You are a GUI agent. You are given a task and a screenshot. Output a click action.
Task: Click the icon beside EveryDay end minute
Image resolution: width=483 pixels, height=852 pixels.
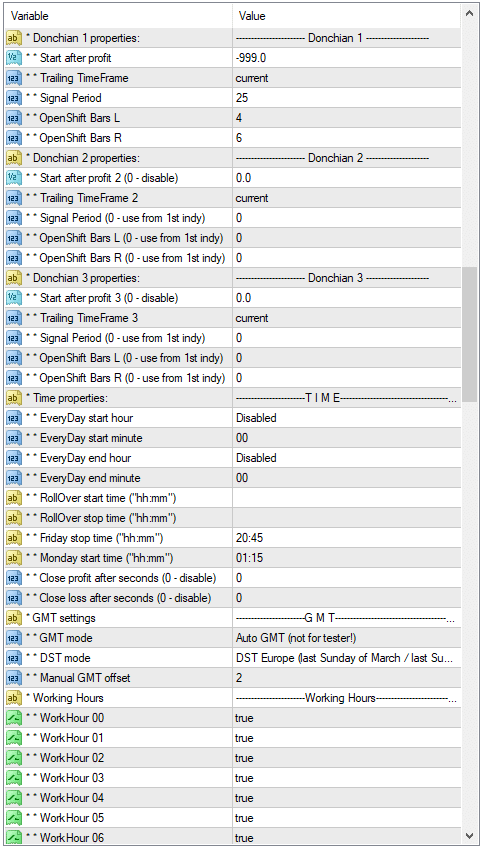(x=14, y=478)
